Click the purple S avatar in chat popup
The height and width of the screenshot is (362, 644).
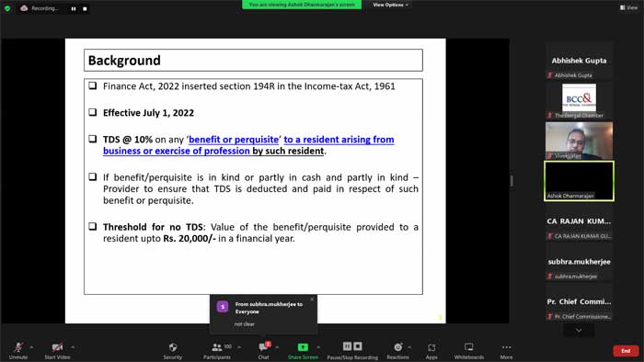(223, 307)
